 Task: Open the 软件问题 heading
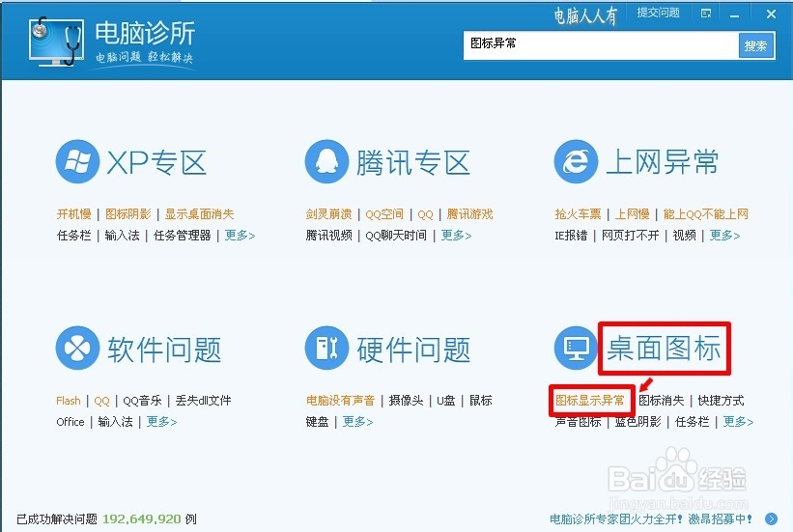click(x=164, y=350)
